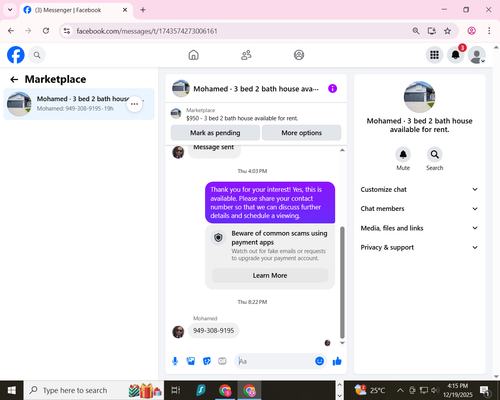Click the 949-308-9195 message bubble

(213, 331)
